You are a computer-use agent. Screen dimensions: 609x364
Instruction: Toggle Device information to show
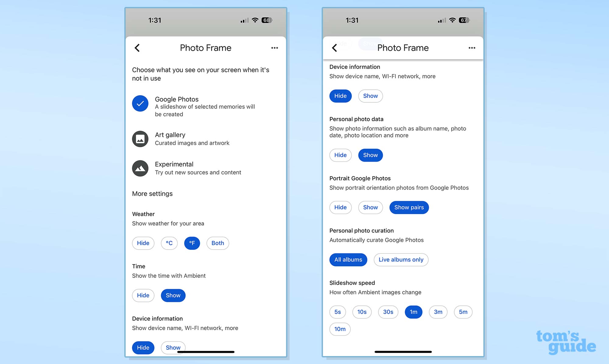coord(173,347)
